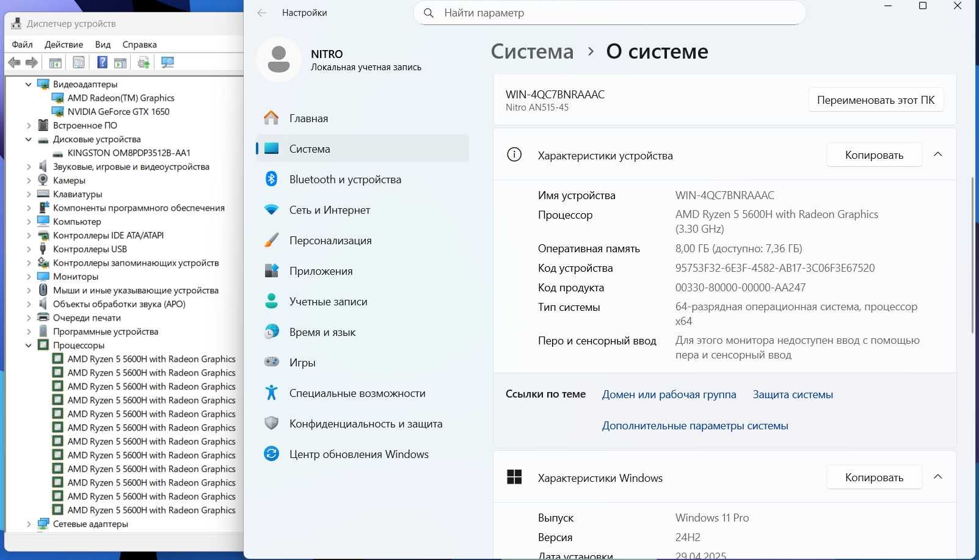979x560 pixels.
Task: Click the Back arrow in Device Manager toolbar
Action: 15,62
